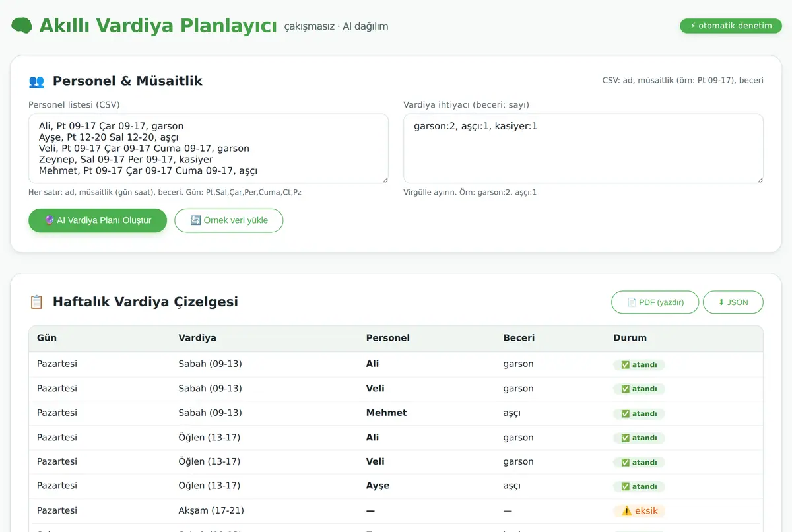Viewport: 792px width, 532px height.
Task: Focus the Vardiya ihtiyacı text area
Action: 583,149
